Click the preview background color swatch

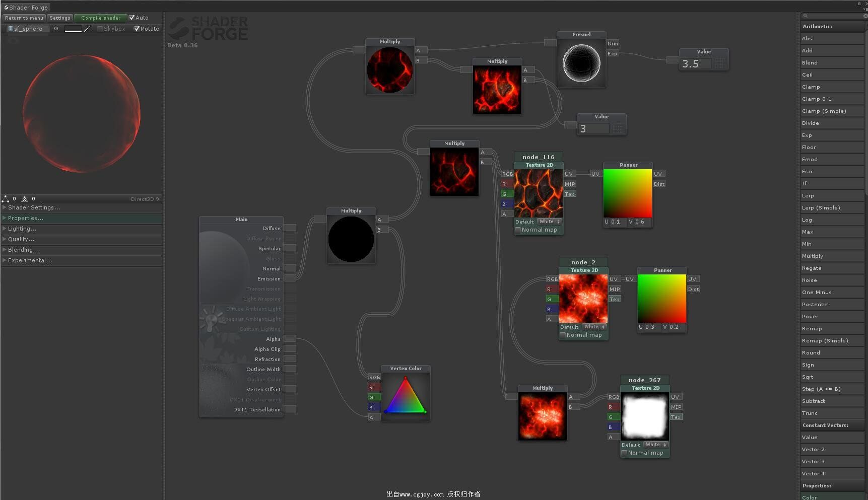click(73, 29)
